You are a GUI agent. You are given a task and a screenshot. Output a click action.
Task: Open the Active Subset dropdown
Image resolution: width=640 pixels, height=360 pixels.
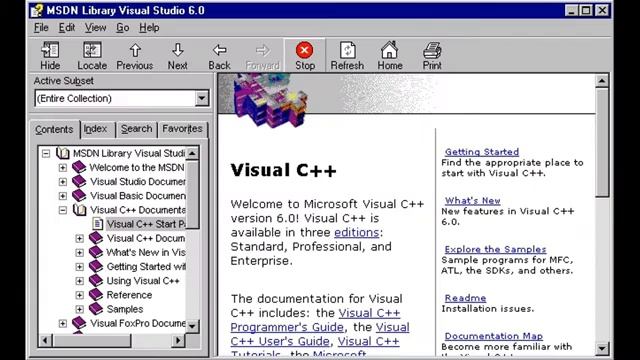click(202, 98)
